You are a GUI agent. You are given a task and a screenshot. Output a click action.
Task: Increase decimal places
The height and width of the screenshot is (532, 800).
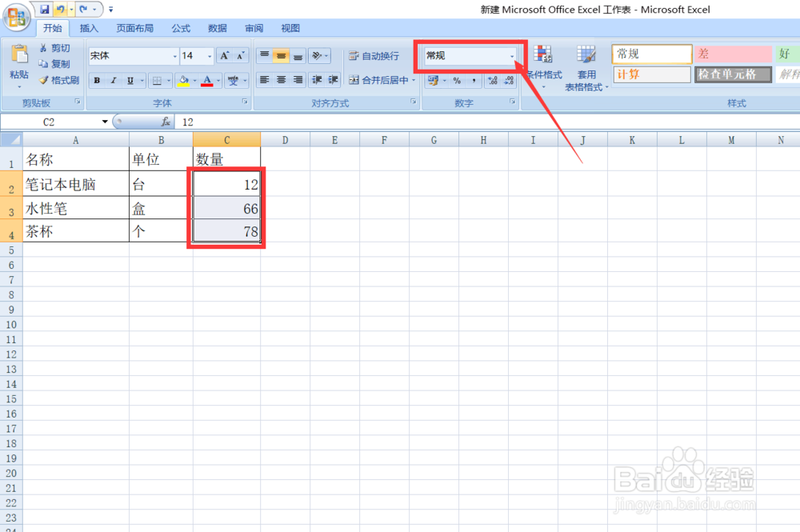(x=492, y=80)
